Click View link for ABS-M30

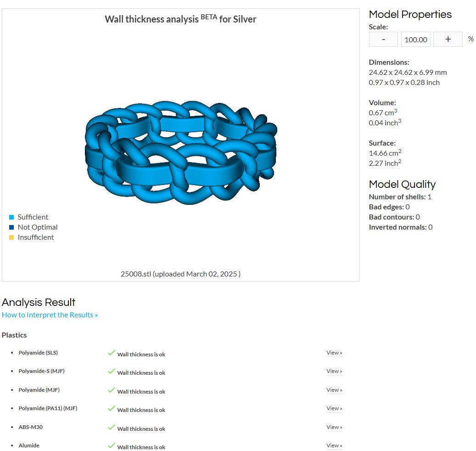click(334, 427)
